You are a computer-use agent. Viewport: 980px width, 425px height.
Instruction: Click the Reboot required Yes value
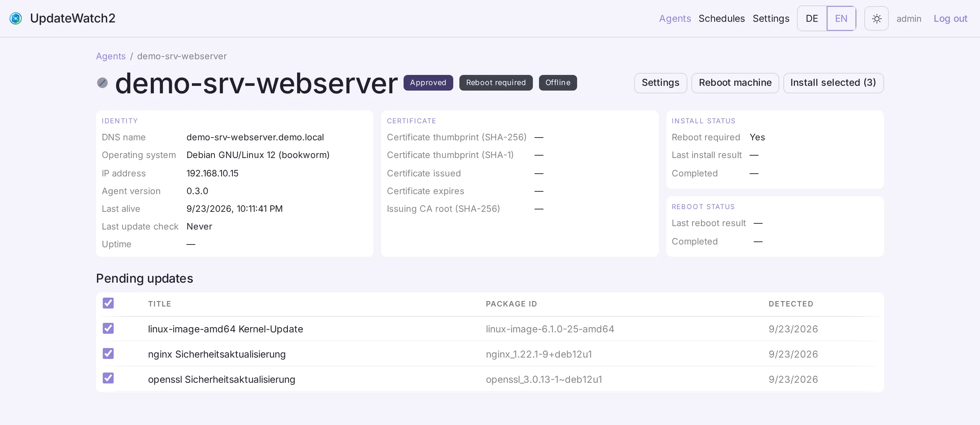(757, 137)
